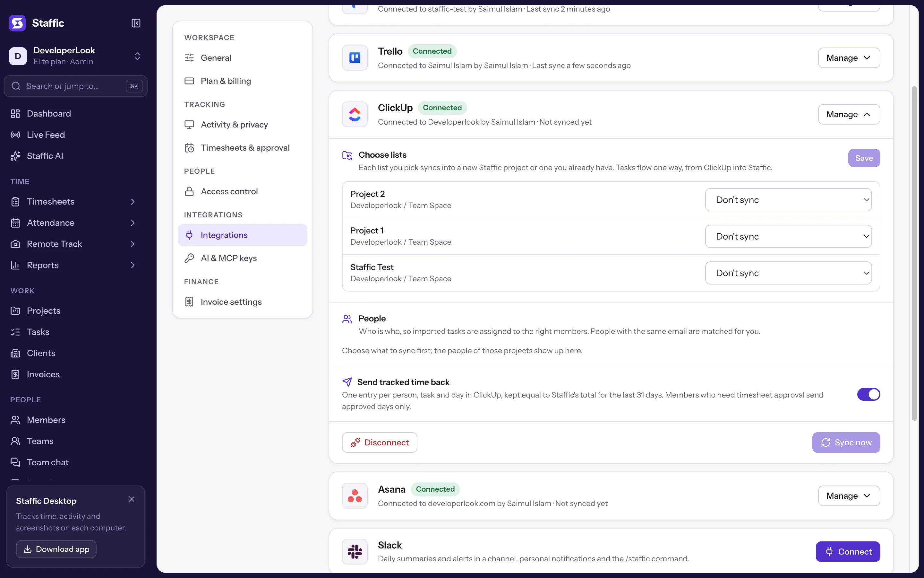
Task: Switch workspace via DeveloperLook selector
Action: coord(76,56)
